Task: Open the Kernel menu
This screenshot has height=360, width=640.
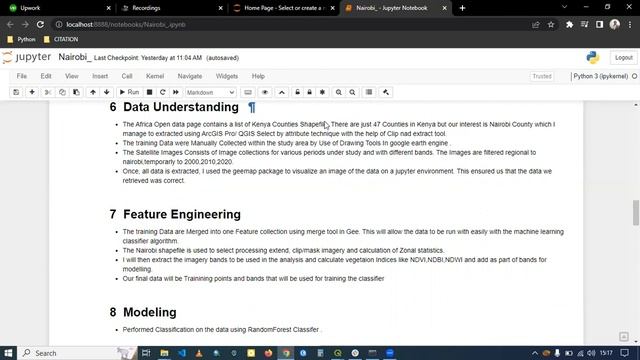Action: pos(155,76)
